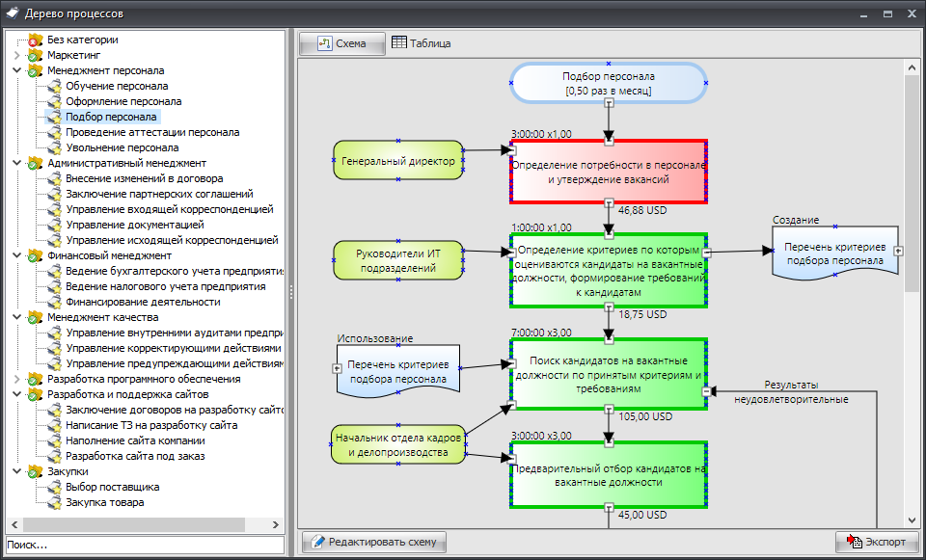Select Увольнение персонала in the tree
Image resolution: width=926 pixels, height=560 pixels.
click(122, 147)
